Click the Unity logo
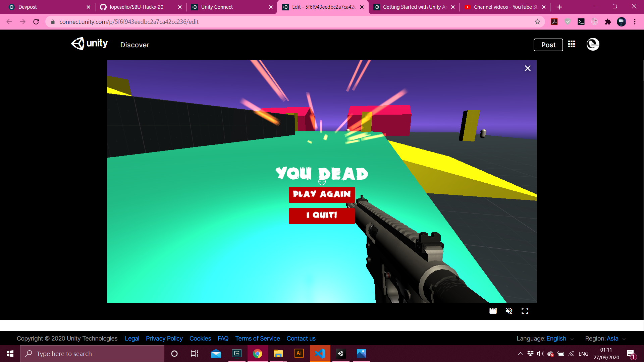The height and width of the screenshot is (362, 644). tap(89, 44)
